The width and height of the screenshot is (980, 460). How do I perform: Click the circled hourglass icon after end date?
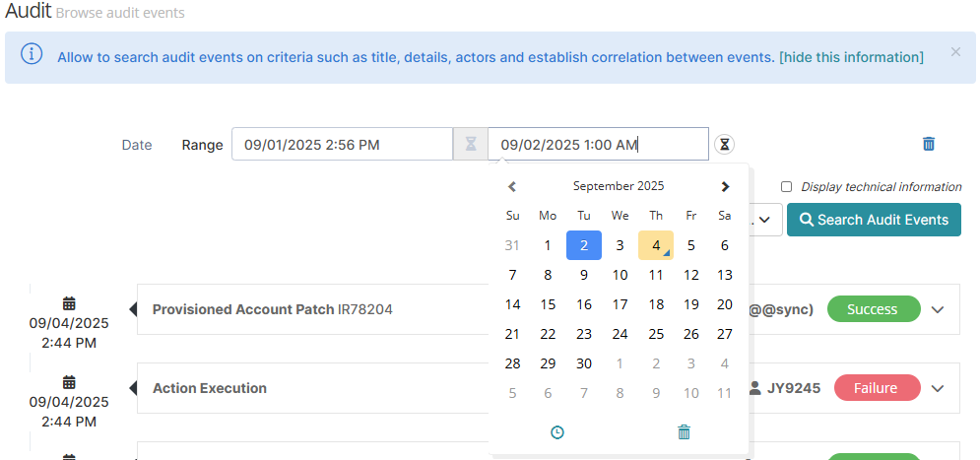[725, 145]
